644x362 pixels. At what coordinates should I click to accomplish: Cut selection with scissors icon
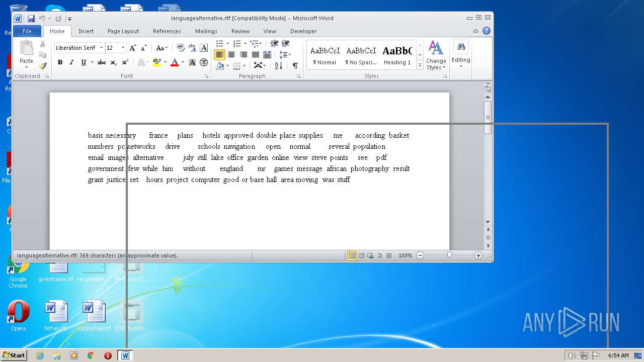(x=43, y=44)
